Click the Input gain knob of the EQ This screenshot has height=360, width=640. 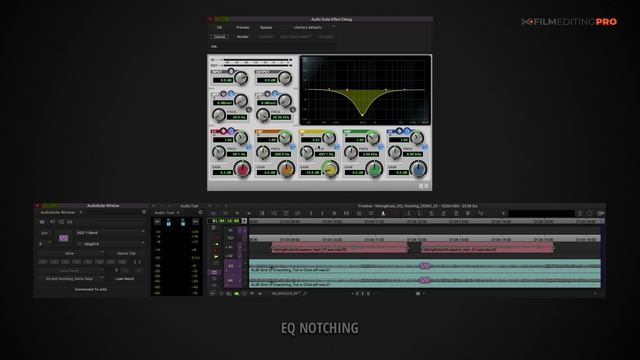[241, 78]
